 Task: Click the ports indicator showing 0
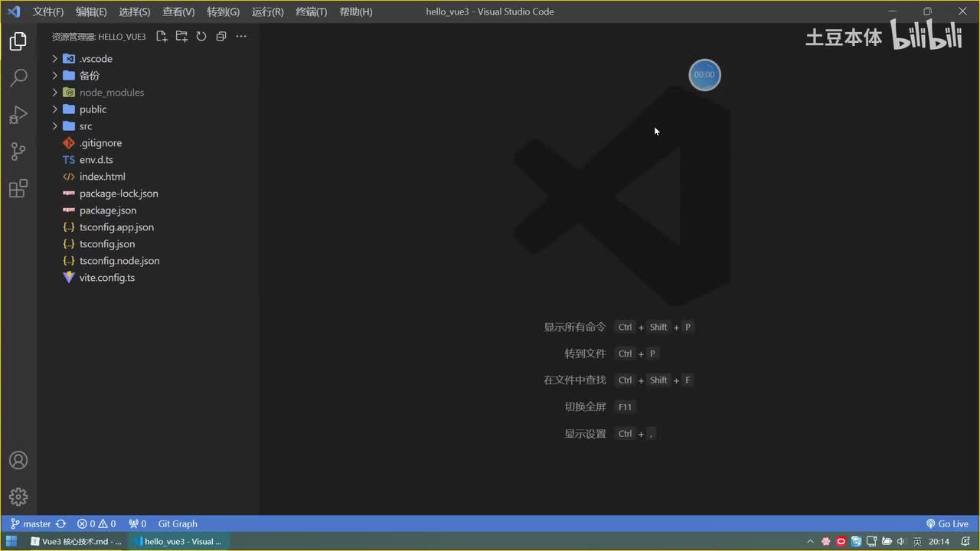coord(137,524)
